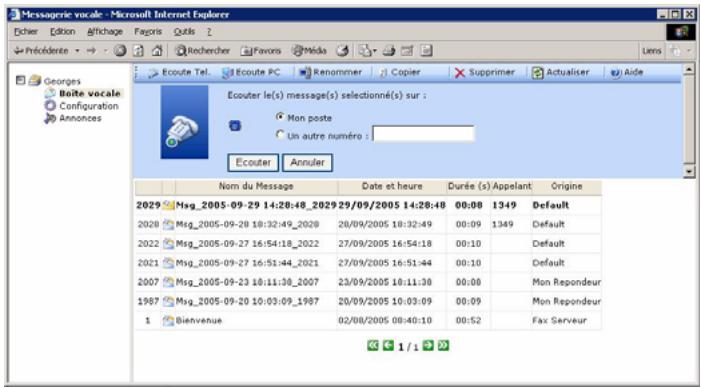Viewport: 701px width, 387px height.
Task: Go to first page with double-left arrow
Action: coord(372,345)
